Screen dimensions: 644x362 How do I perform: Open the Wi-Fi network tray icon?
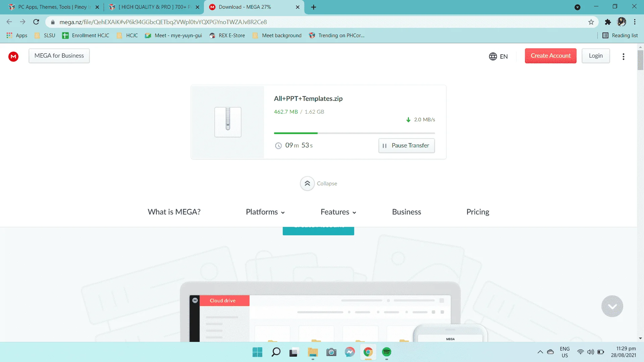click(x=580, y=352)
